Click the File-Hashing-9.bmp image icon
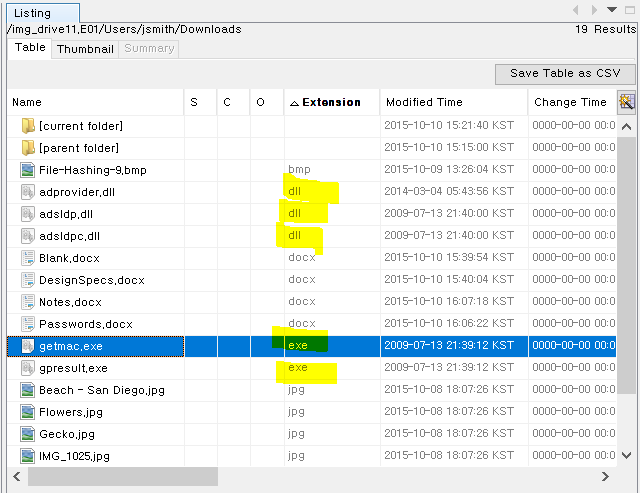Screen dimensions: 640x493 click(x=28, y=170)
